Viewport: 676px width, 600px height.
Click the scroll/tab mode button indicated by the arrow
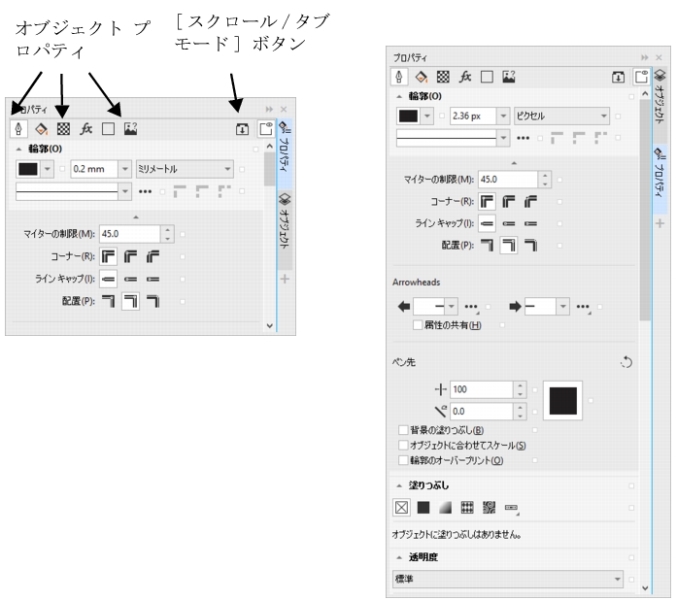point(243,128)
